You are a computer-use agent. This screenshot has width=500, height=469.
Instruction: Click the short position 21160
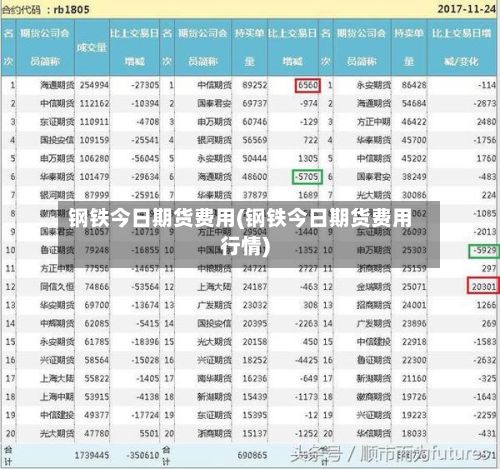(x=414, y=379)
